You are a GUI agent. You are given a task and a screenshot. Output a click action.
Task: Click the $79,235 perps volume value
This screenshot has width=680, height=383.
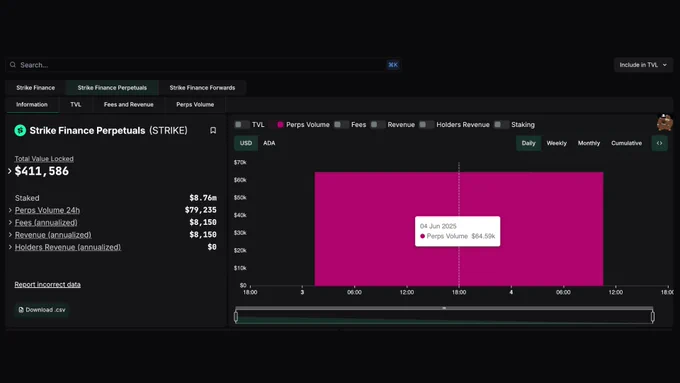200,210
